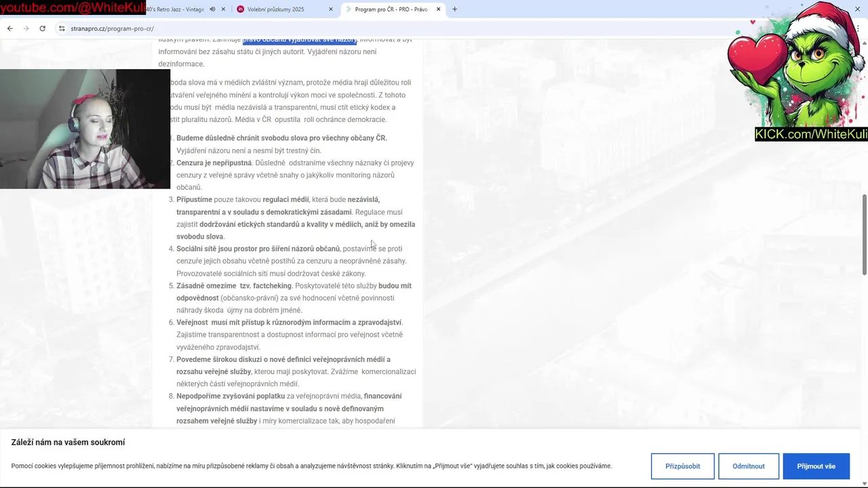Click the page vertical scrollbar thumb

pos(864,235)
